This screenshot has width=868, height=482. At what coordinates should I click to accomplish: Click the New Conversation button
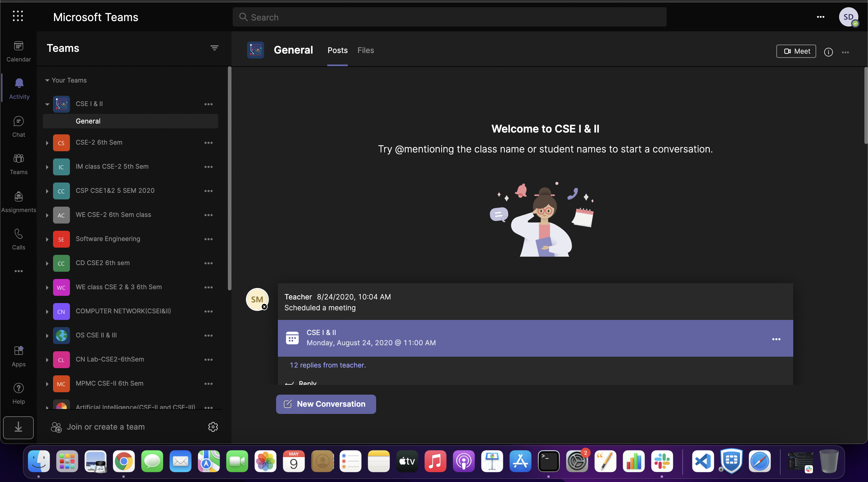[x=326, y=404]
